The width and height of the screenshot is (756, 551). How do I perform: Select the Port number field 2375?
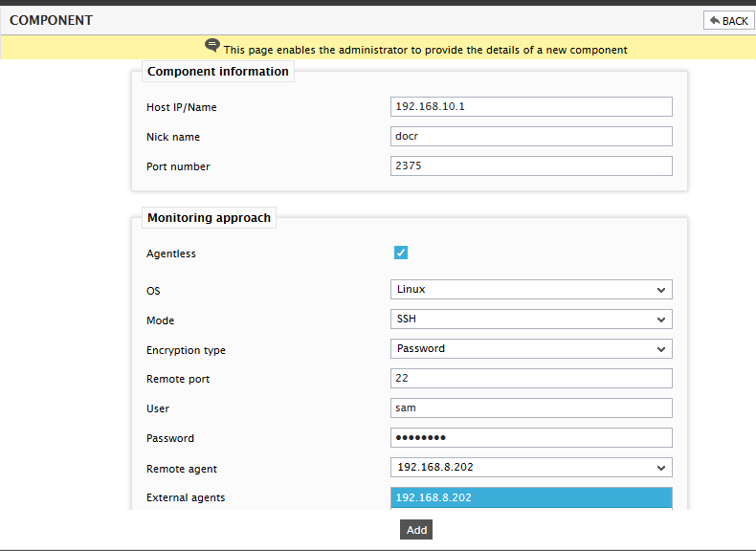(x=531, y=165)
